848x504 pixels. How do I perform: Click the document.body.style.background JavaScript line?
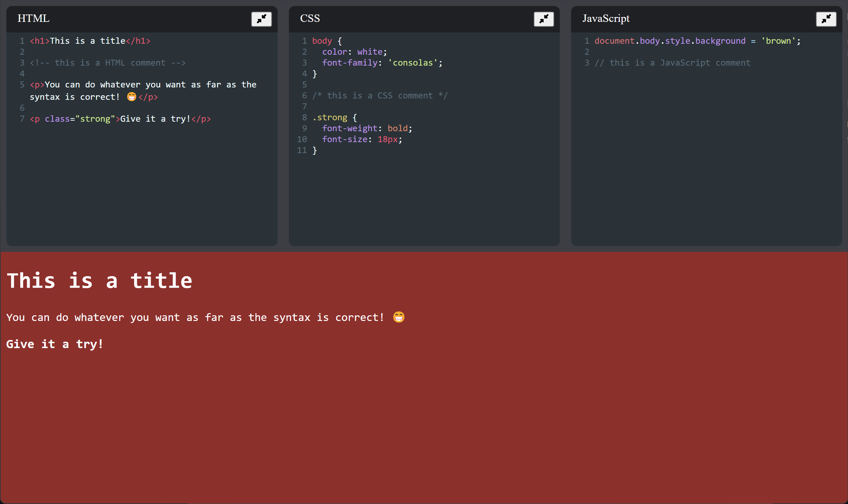tap(697, 41)
